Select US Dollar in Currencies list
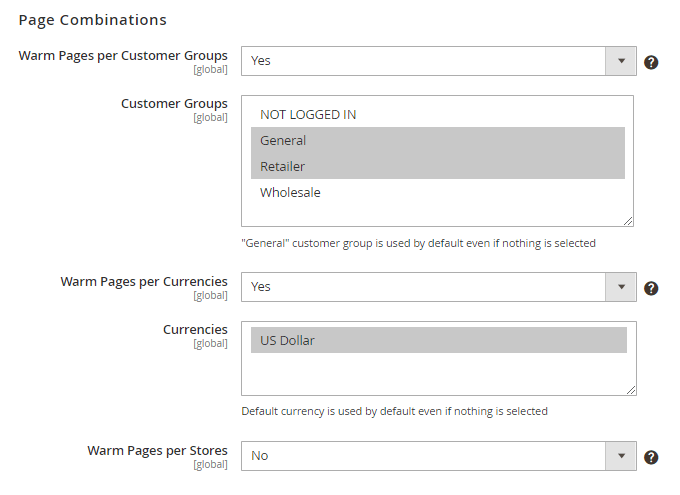 coord(288,341)
